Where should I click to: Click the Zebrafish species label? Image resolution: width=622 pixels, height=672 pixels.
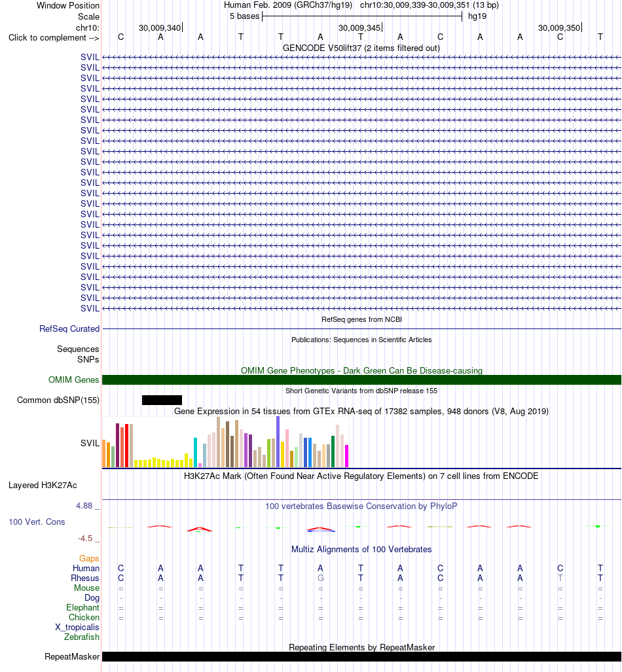tap(81, 637)
